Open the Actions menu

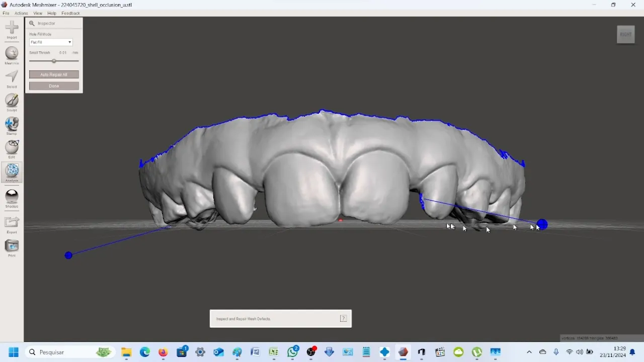(x=21, y=13)
